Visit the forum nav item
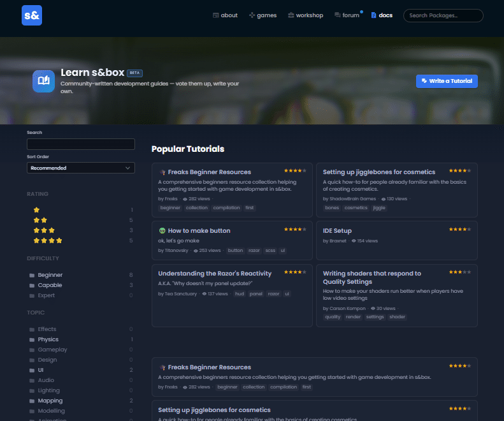The image size is (504, 421). 347,15
